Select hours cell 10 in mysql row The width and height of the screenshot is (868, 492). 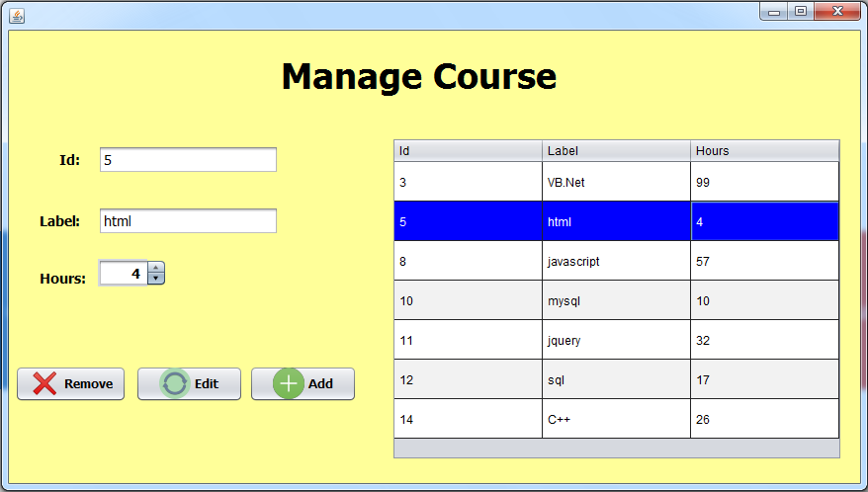[765, 300]
